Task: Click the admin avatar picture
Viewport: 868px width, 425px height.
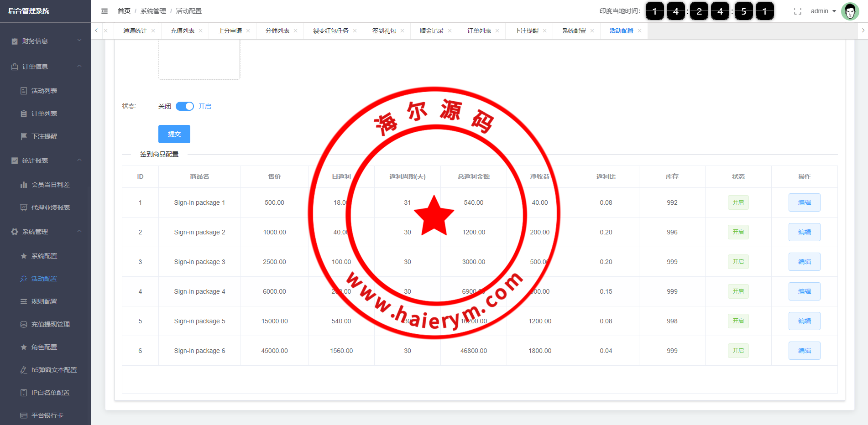Action: [x=850, y=11]
